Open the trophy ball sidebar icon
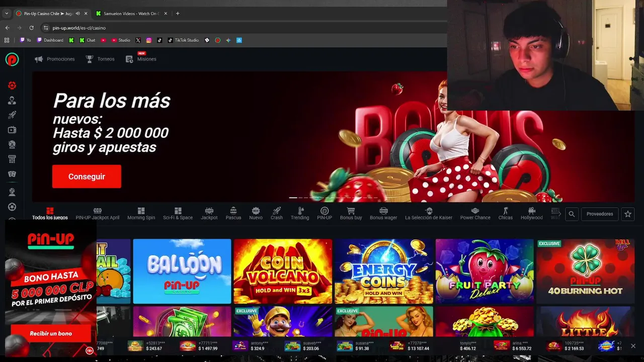Image resolution: width=644 pixels, height=362 pixels. click(12, 192)
